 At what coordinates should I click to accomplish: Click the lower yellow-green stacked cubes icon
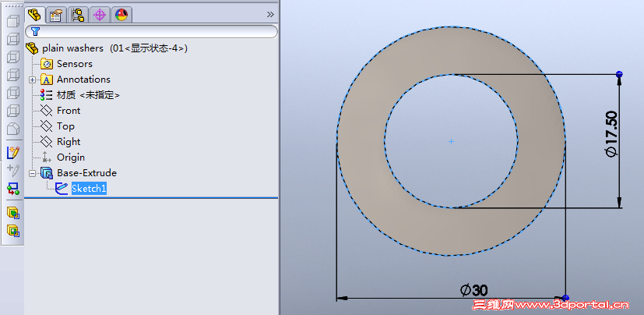tap(13, 231)
